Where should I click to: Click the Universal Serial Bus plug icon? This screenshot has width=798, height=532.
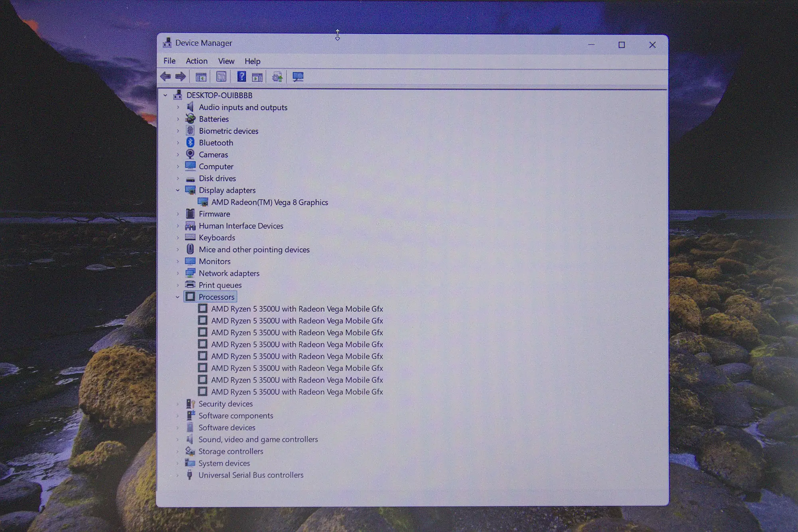point(190,475)
